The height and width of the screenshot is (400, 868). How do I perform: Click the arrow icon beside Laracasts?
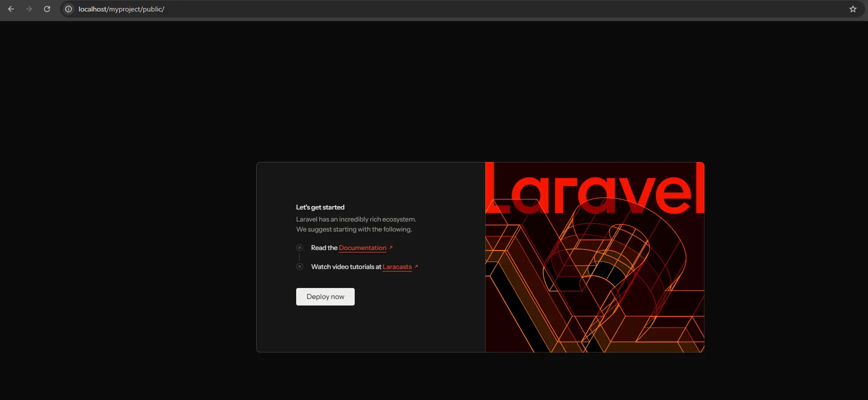[x=416, y=266]
